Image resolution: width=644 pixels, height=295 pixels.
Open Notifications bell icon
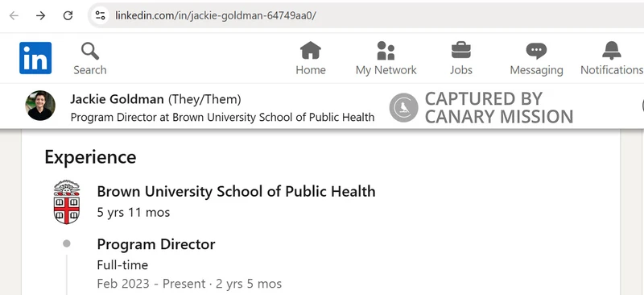[612, 51]
